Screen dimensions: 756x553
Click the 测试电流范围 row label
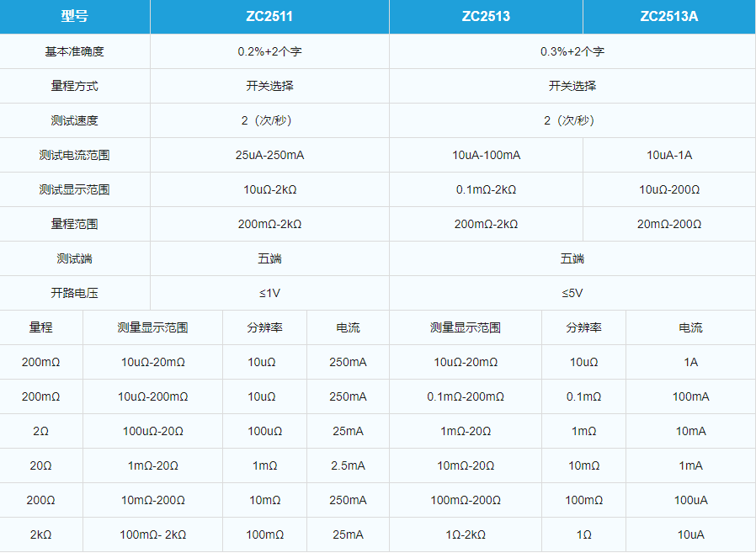click(75, 155)
